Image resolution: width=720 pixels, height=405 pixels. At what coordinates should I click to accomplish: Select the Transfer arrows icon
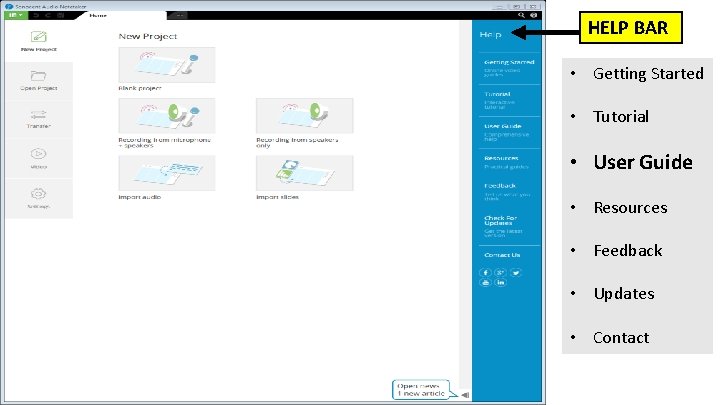pyautogui.click(x=39, y=114)
